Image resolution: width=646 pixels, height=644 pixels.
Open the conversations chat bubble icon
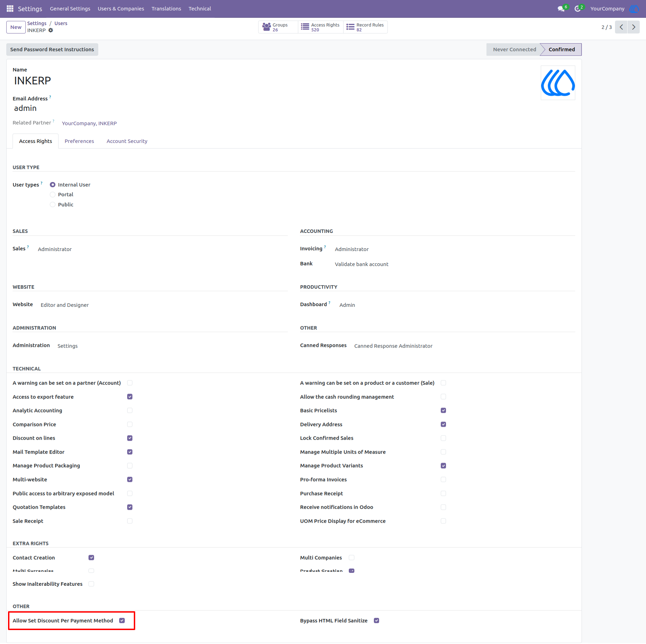point(561,9)
